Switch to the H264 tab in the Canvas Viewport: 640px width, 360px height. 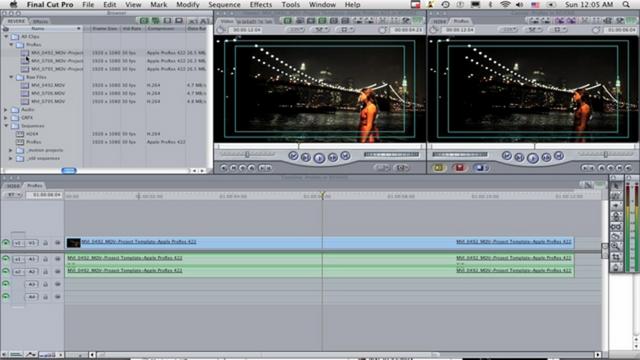(x=440, y=21)
